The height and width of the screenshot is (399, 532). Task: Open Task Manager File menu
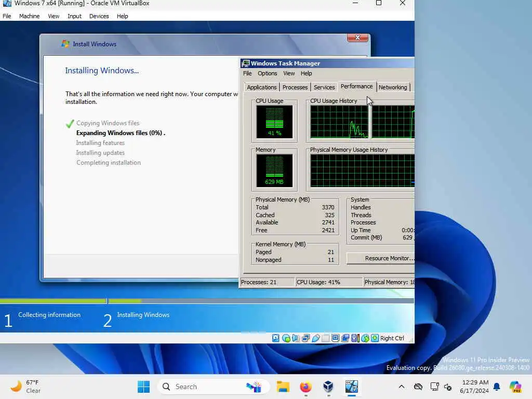point(247,73)
